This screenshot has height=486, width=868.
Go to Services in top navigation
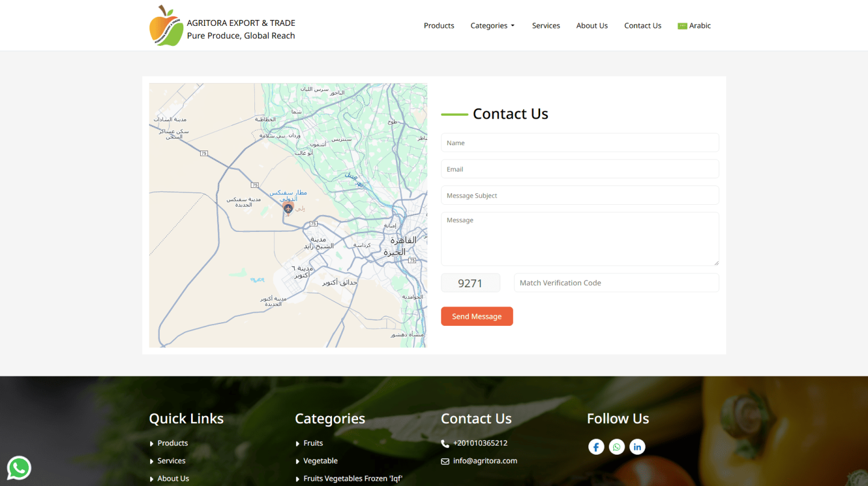pos(546,26)
